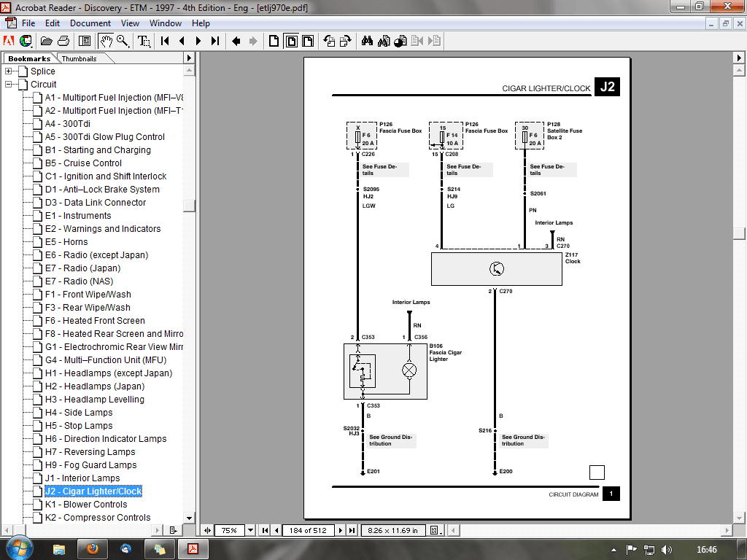747x560 pixels.
Task: Open the Adobe web globe icon
Action: pos(26,42)
